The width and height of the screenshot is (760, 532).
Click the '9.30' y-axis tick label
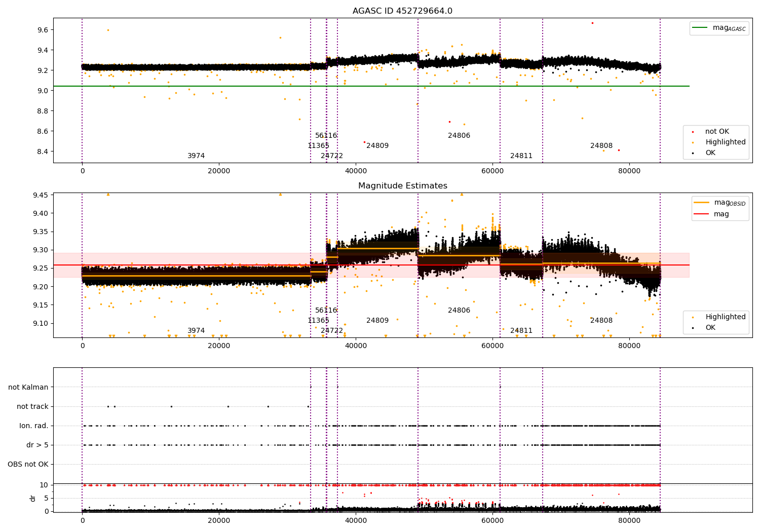pyautogui.click(x=41, y=250)
